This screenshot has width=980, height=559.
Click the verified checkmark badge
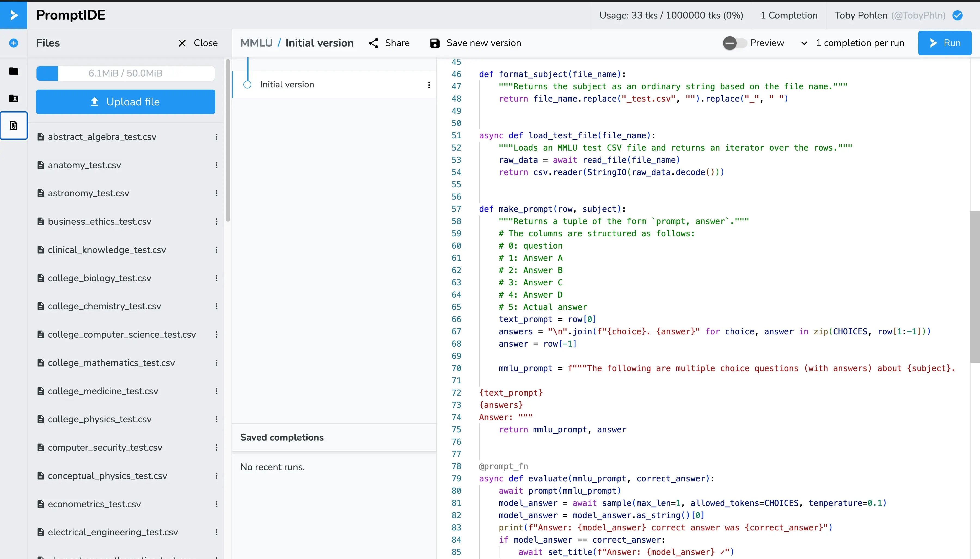(x=958, y=15)
